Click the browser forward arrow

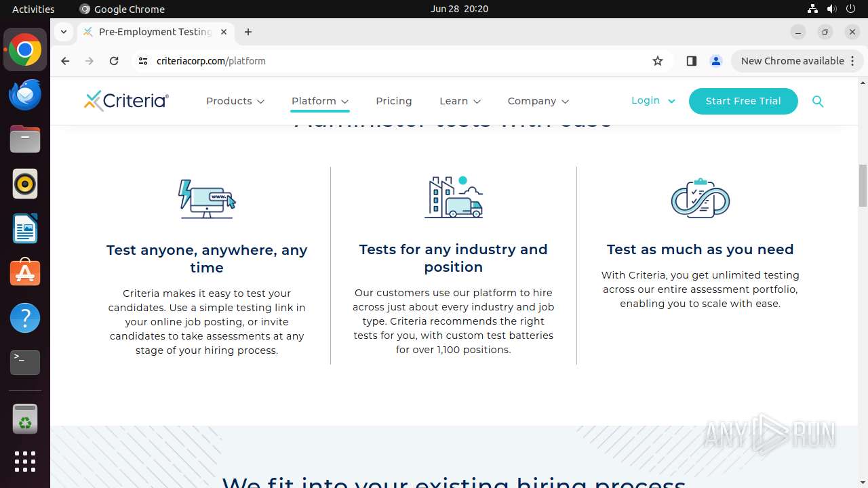click(x=90, y=61)
